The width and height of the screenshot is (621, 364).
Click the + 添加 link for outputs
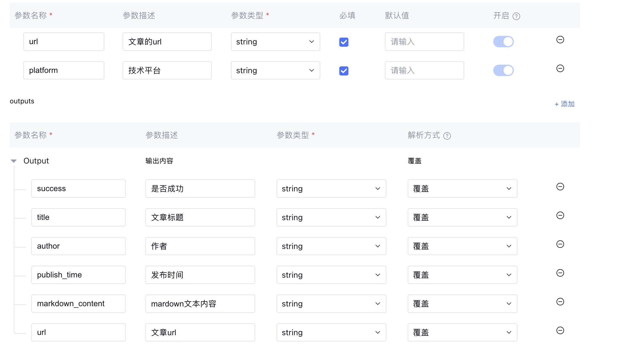(x=564, y=104)
